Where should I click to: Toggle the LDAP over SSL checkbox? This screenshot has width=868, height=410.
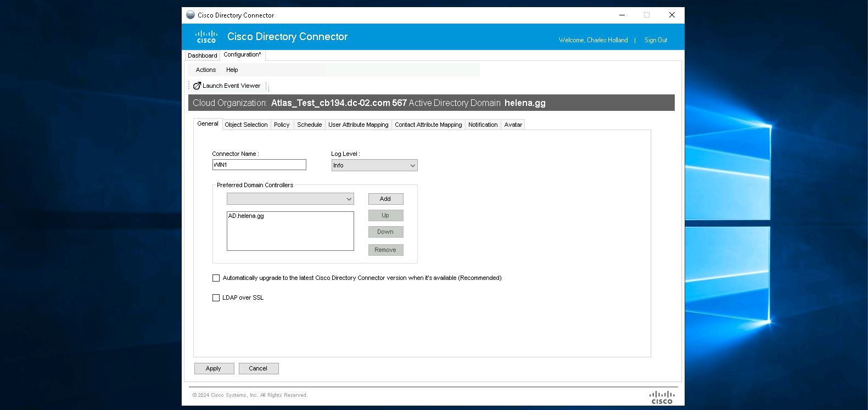coord(216,298)
